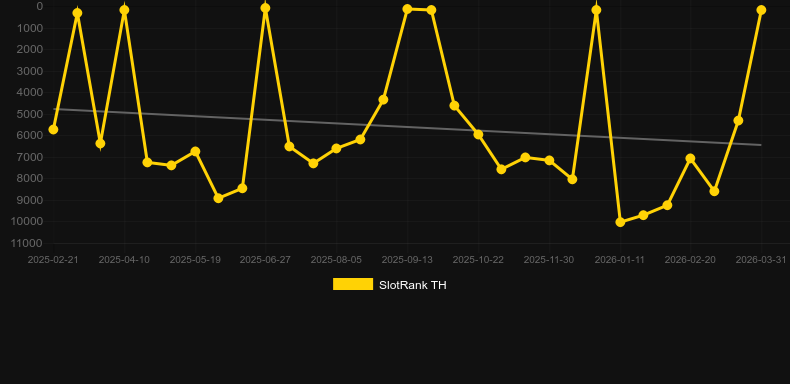Click the gray trend line
This screenshot has height=384, width=790.
[x=407, y=127]
